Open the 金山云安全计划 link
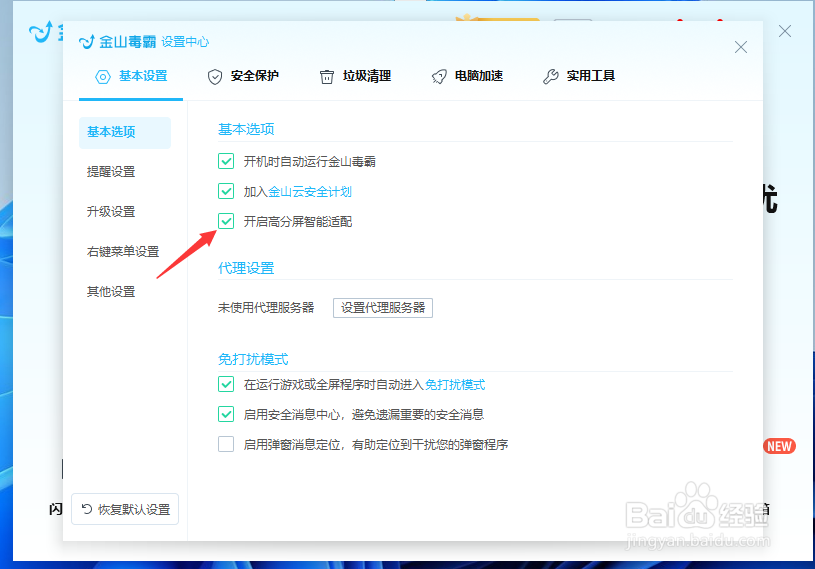 [310, 192]
